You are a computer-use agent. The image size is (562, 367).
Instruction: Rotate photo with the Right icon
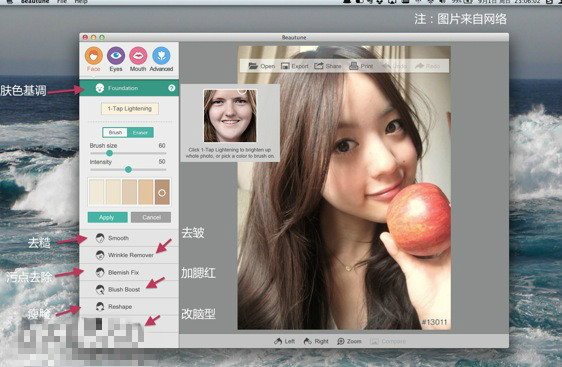click(x=308, y=341)
